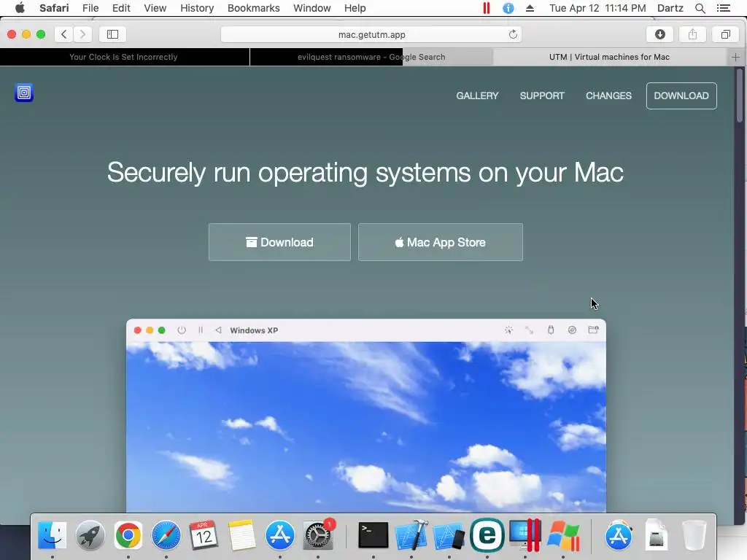Click the disc drive icon in Windows XP toolbar
The width and height of the screenshot is (747, 560).
point(572,330)
